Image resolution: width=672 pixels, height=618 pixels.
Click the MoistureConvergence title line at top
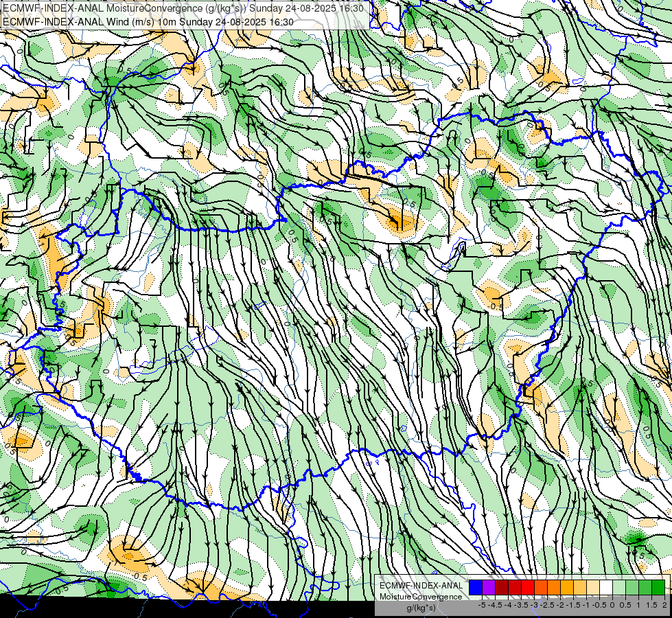coord(183,8)
